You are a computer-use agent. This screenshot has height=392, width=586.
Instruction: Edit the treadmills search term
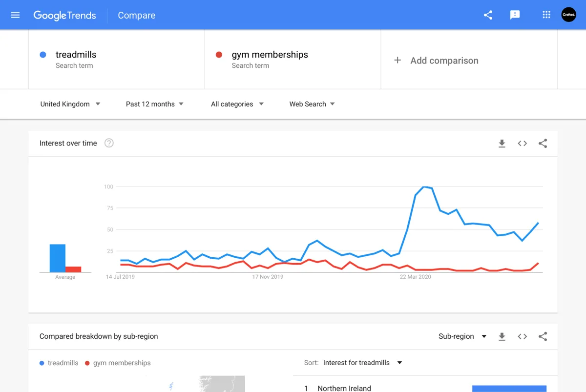(76, 55)
